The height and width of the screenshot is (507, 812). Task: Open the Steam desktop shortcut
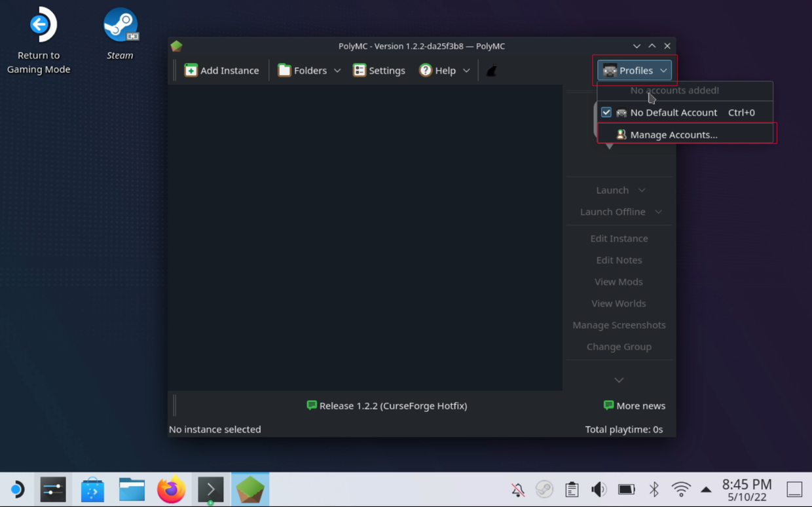pyautogui.click(x=120, y=34)
